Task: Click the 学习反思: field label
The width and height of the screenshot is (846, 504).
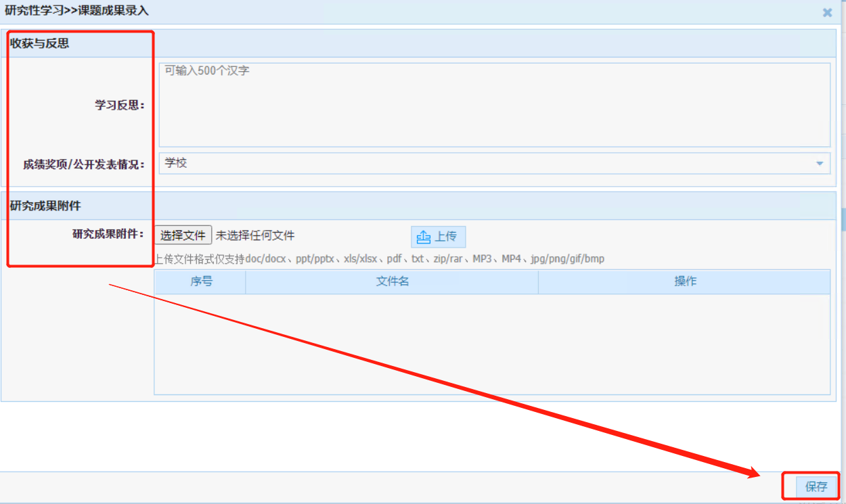Action: [120, 105]
